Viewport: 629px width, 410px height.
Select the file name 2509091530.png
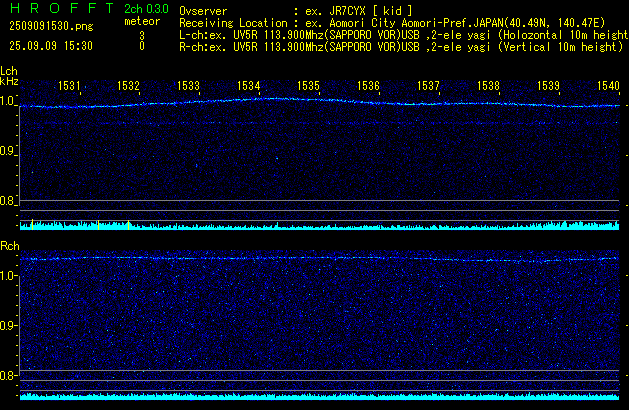[x=51, y=26]
